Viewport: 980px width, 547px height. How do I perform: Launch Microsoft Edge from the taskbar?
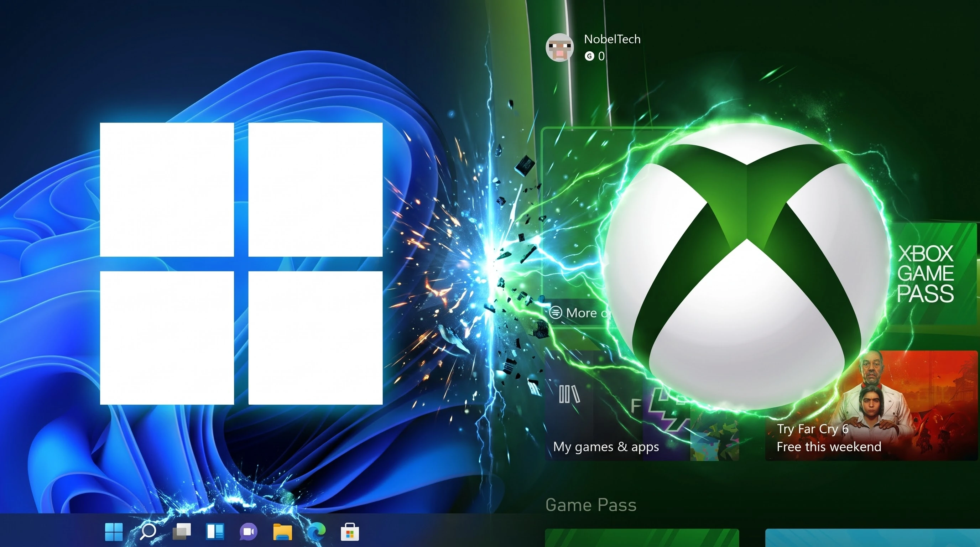click(316, 531)
